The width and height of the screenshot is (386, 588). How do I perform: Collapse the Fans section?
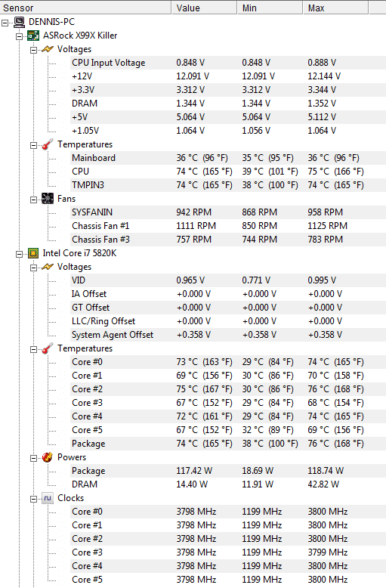34,200
